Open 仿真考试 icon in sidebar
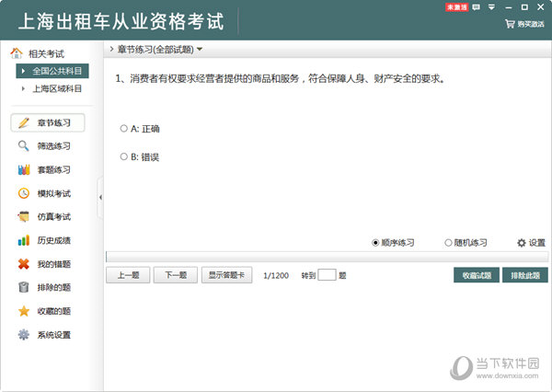This screenshot has height=392, width=552. [24, 217]
